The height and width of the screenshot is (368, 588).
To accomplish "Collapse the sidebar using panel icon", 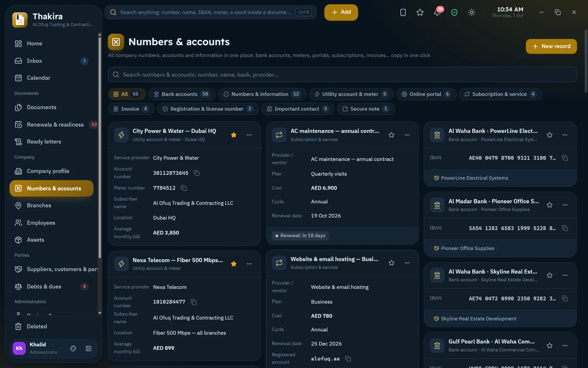I will click(89, 348).
